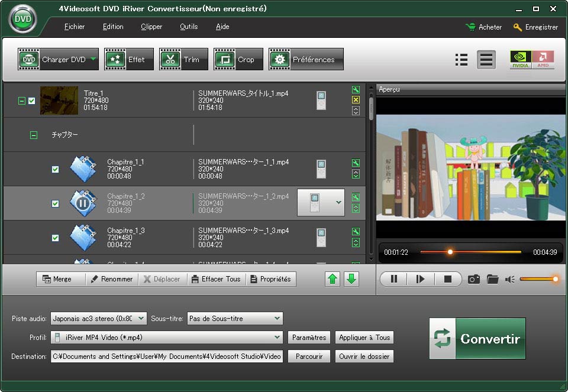
Task: Toggle the Chapitre_1_3 checkbox
Action: [x=55, y=238]
